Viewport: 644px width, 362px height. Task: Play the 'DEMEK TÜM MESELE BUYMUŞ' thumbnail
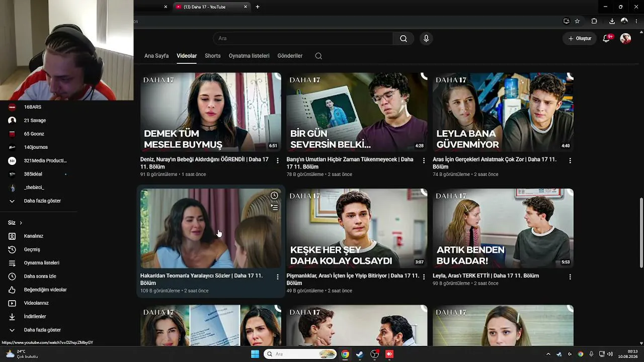[x=211, y=112]
